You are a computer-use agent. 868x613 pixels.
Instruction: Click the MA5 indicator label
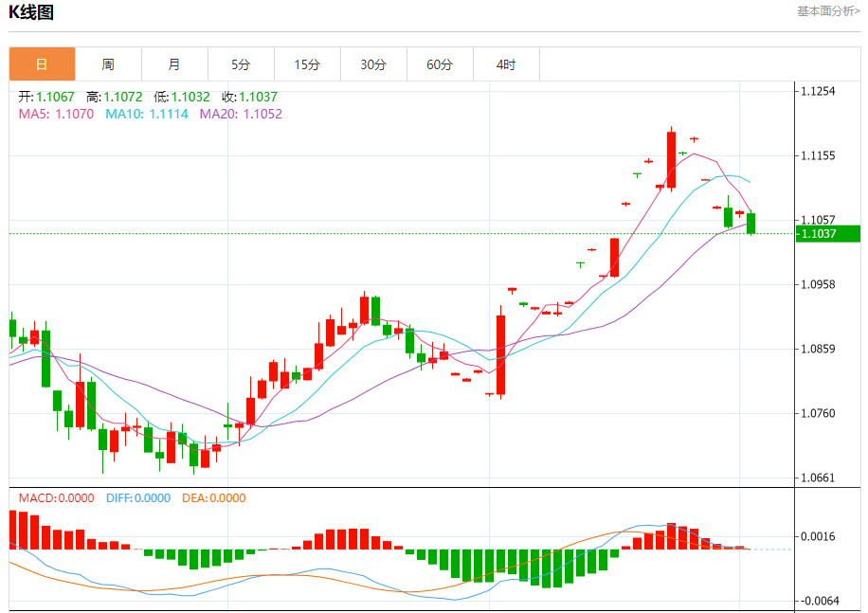pyautogui.click(x=57, y=114)
